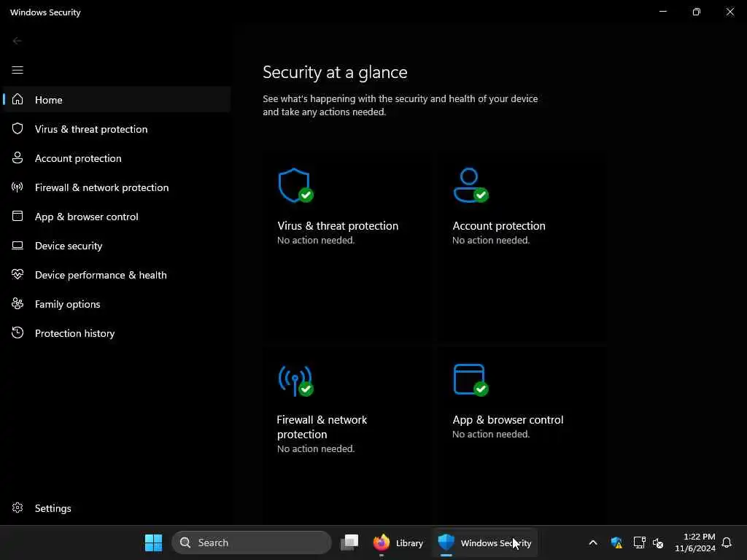This screenshot has width=747, height=560.
Task: Go to Virus & threat protection sidebar label
Action: 91,129
